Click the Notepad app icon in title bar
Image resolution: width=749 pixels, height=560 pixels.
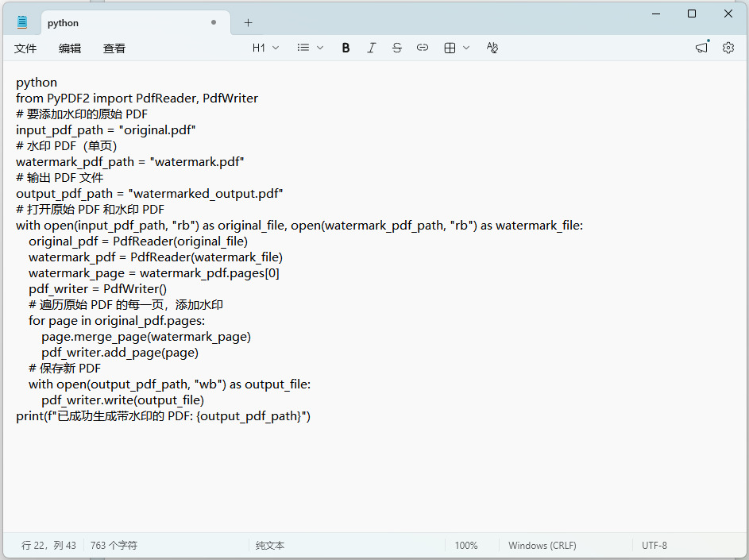tap(22, 22)
